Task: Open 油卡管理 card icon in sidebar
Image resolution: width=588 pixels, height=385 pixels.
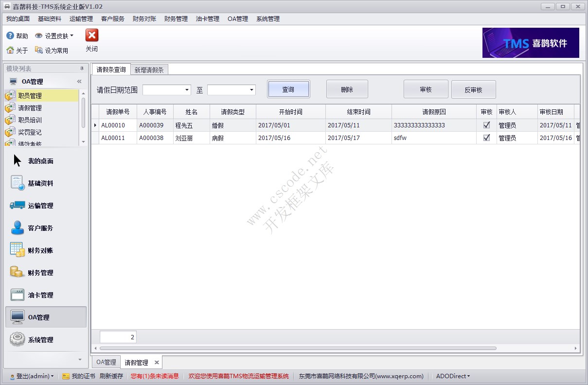Action: coord(18,295)
